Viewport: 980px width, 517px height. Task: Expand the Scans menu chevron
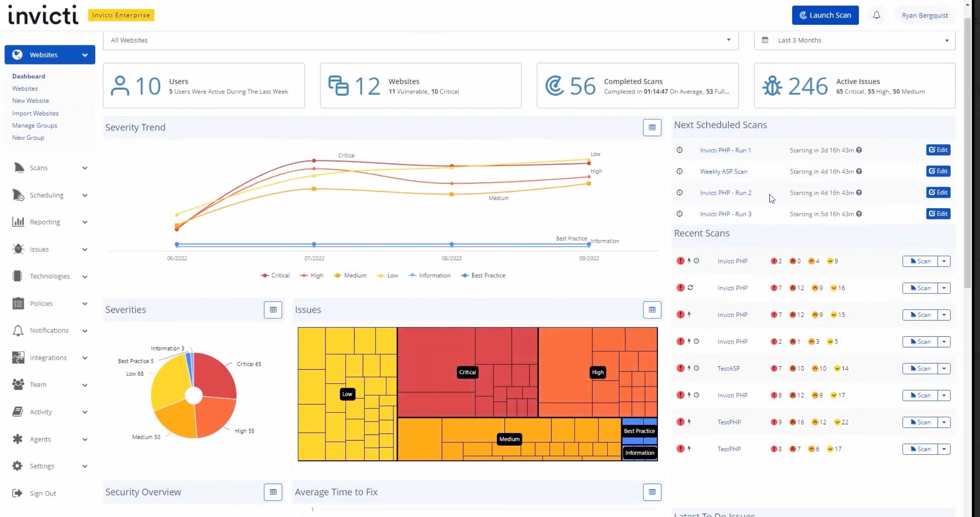pyautogui.click(x=85, y=168)
